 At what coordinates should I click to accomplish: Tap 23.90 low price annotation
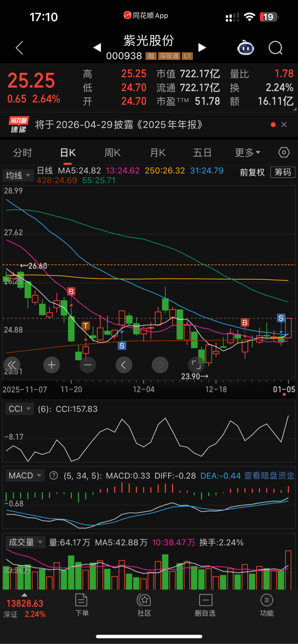click(194, 376)
